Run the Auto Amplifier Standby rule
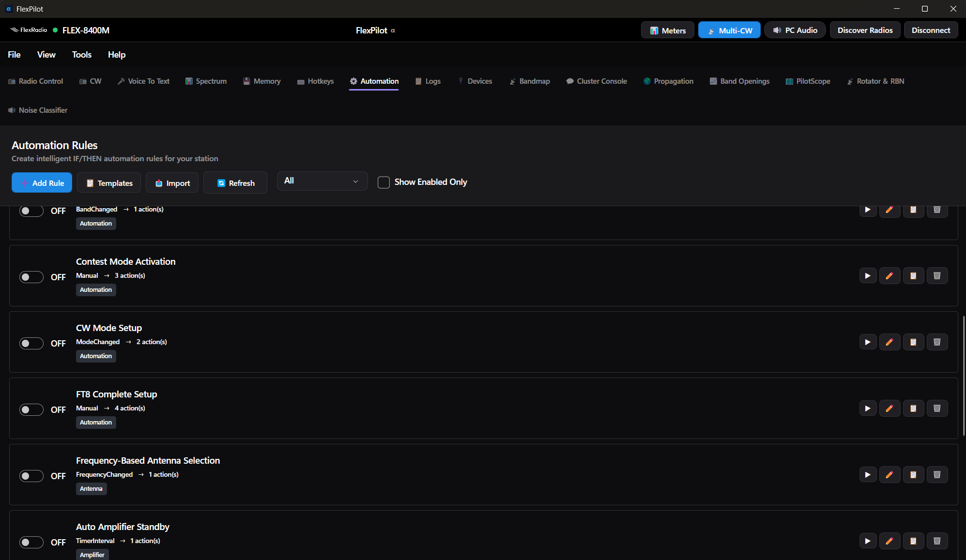Image resolution: width=966 pixels, height=560 pixels. pyautogui.click(x=868, y=541)
